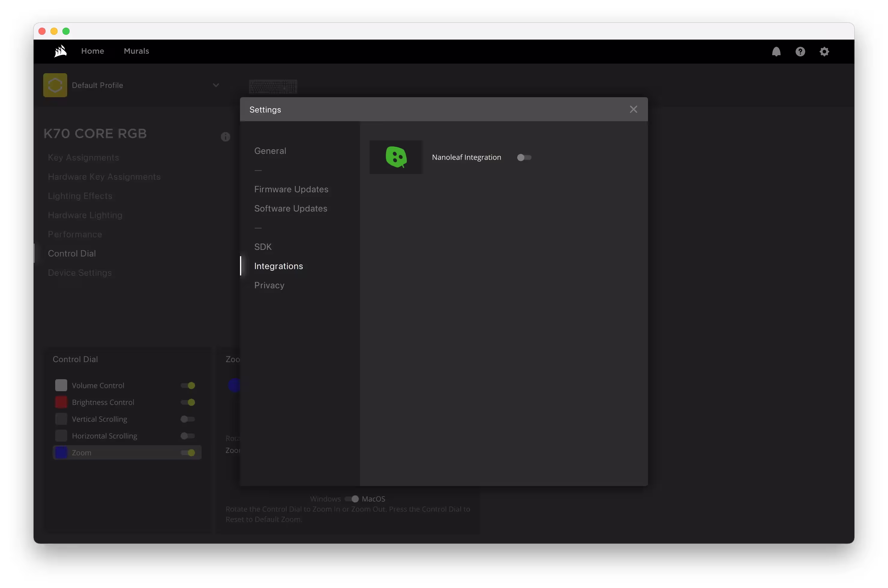The width and height of the screenshot is (888, 588).
Task: Click the MacOS label
Action: (x=373, y=499)
